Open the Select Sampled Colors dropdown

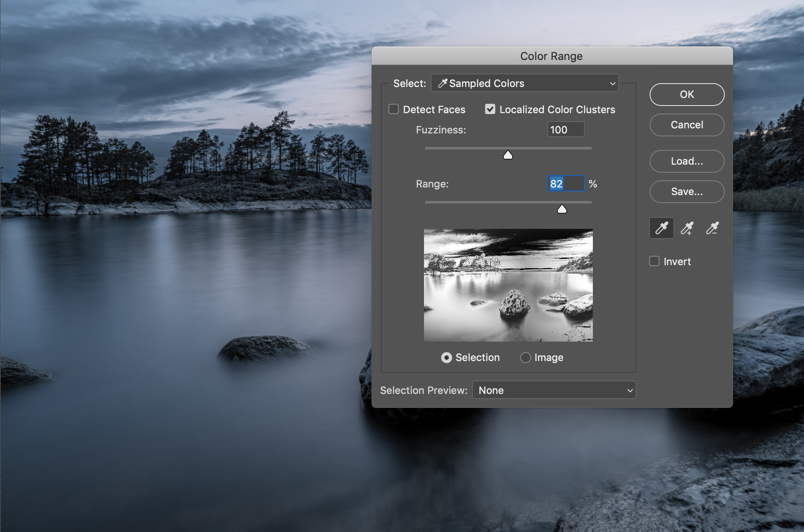point(524,83)
